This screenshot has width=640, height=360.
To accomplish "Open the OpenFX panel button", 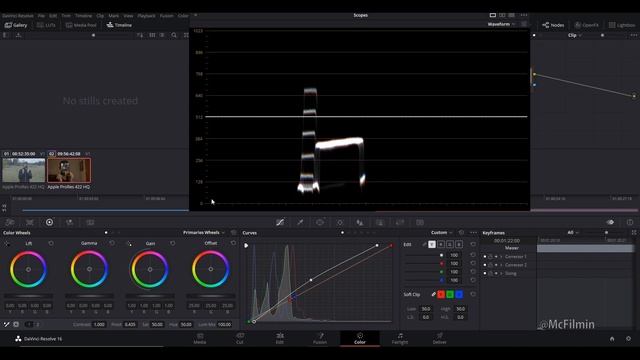I will (x=586, y=25).
